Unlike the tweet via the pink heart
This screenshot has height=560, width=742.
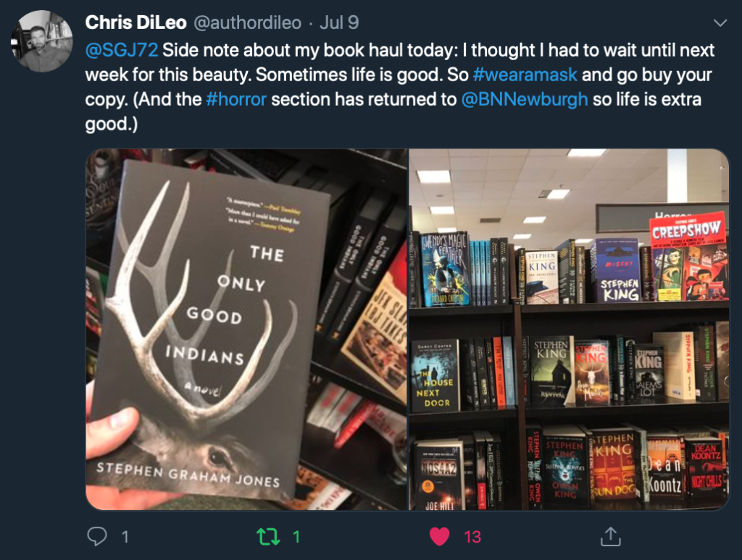click(439, 536)
